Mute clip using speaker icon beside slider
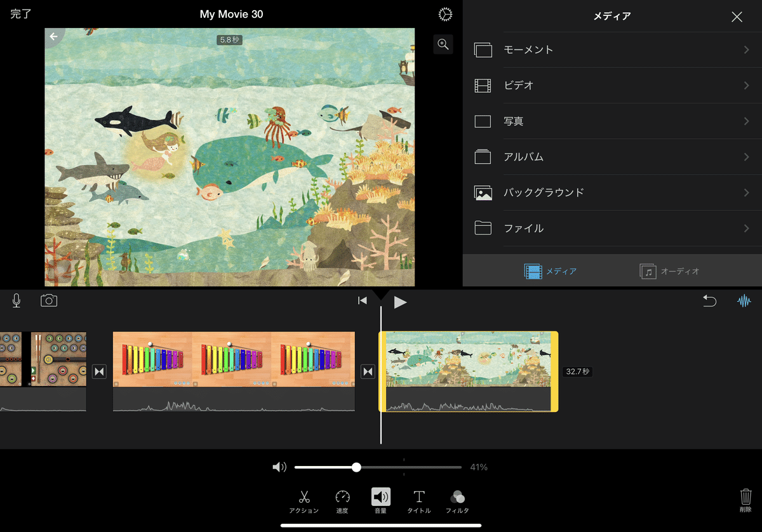762x532 pixels. pyautogui.click(x=279, y=467)
